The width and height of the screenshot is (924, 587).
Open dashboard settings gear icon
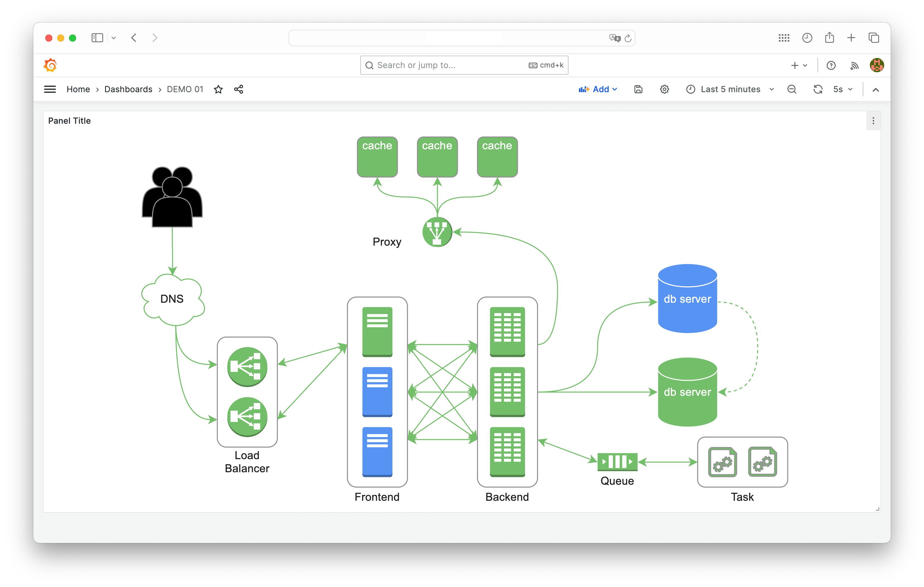[x=664, y=90]
